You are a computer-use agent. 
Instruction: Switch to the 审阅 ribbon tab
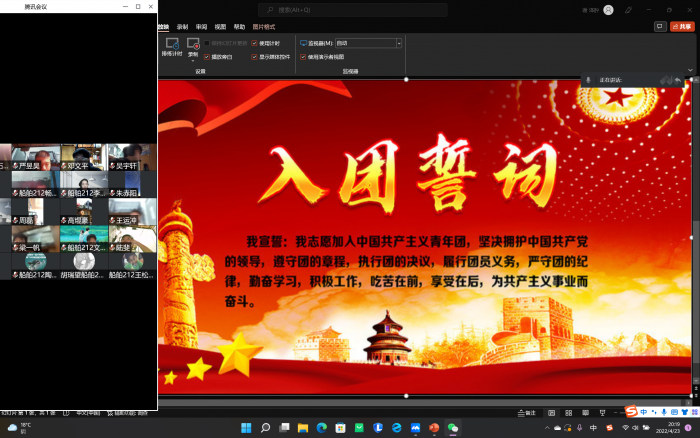201,27
